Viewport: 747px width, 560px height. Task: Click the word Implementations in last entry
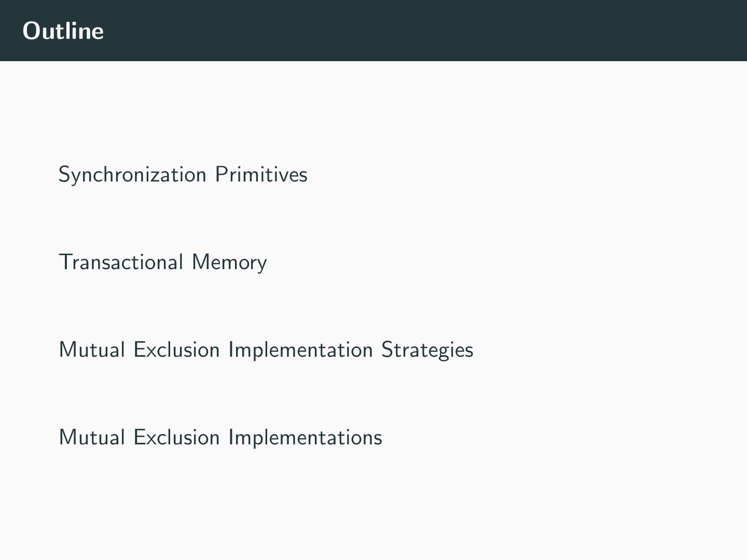(305, 438)
